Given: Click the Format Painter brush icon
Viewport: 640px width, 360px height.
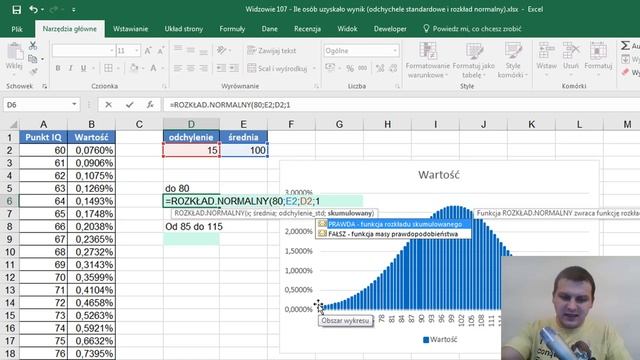Looking at the screenshot, I should [x=33, y=72].
